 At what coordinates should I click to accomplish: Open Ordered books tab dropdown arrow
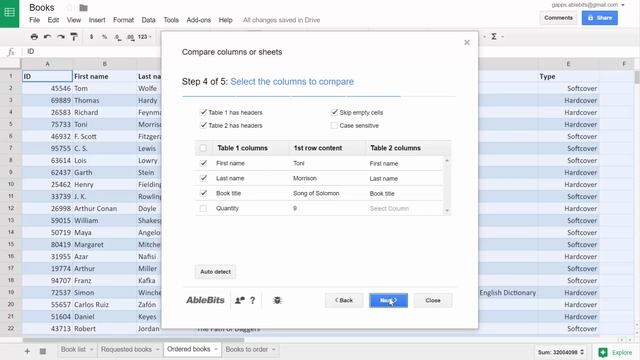tap(216, 350)
